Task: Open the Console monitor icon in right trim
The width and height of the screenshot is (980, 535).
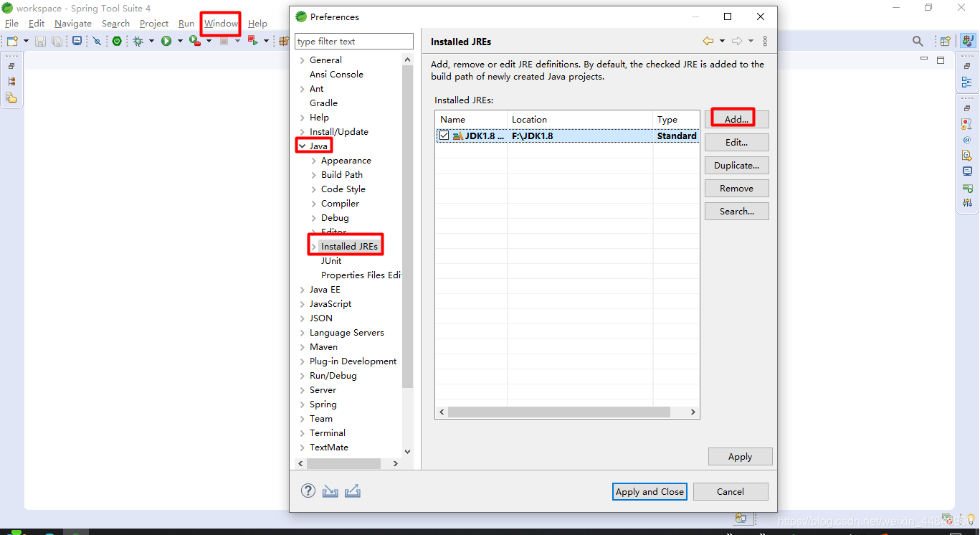Action: (x=967, y=171)
